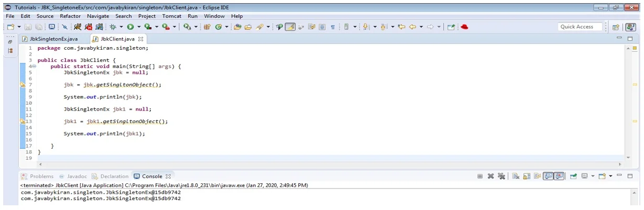The image size is (644, 210).
Task: Click the Back navigation arrow icon
Action: point(412,27)
